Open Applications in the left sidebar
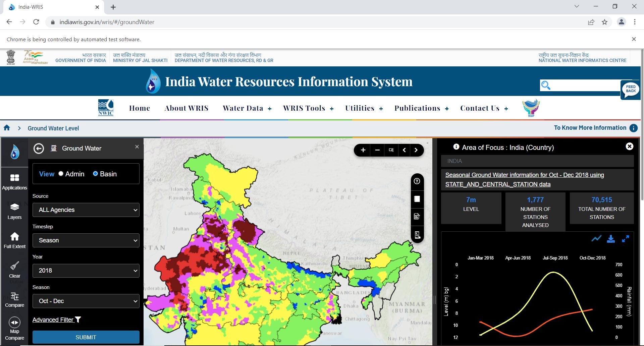Image resolution: width=644 pixels, height=346 pixels. (14, 182)
